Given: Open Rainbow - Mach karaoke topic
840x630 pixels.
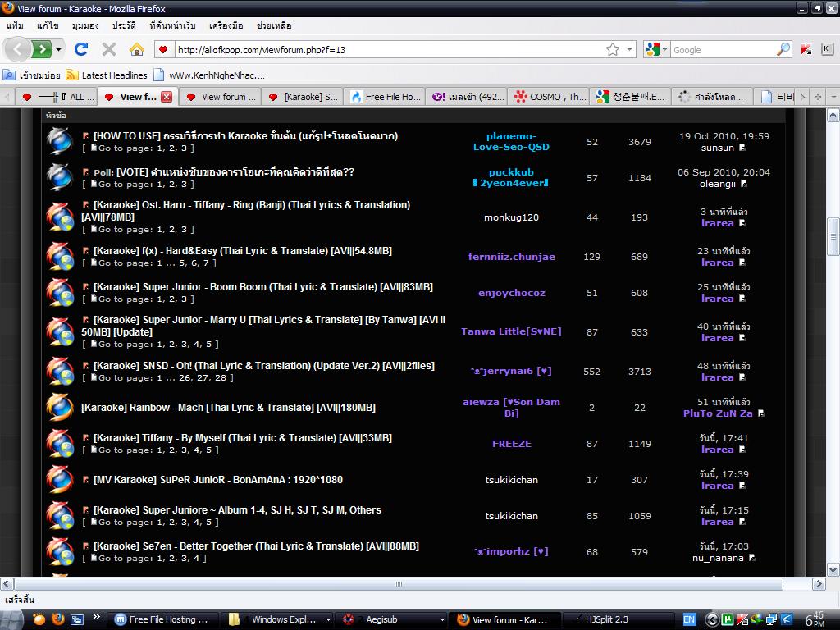Looking at the screenshot, I should click(x=228, y=408).
